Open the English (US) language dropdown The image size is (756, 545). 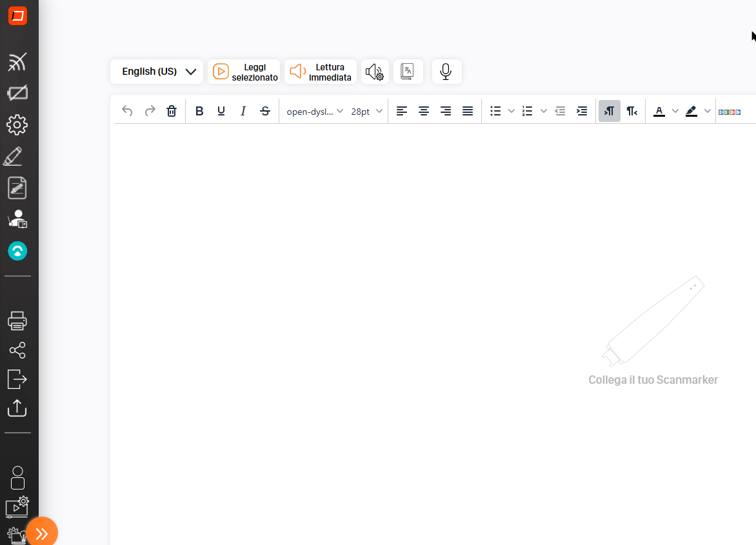pyautogui.click(x=157, y=72)
